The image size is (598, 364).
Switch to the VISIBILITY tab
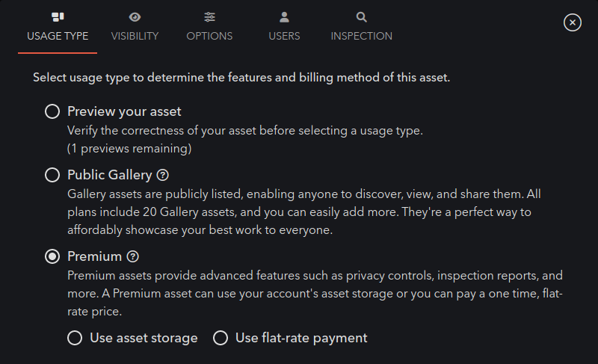click(135, 36)
